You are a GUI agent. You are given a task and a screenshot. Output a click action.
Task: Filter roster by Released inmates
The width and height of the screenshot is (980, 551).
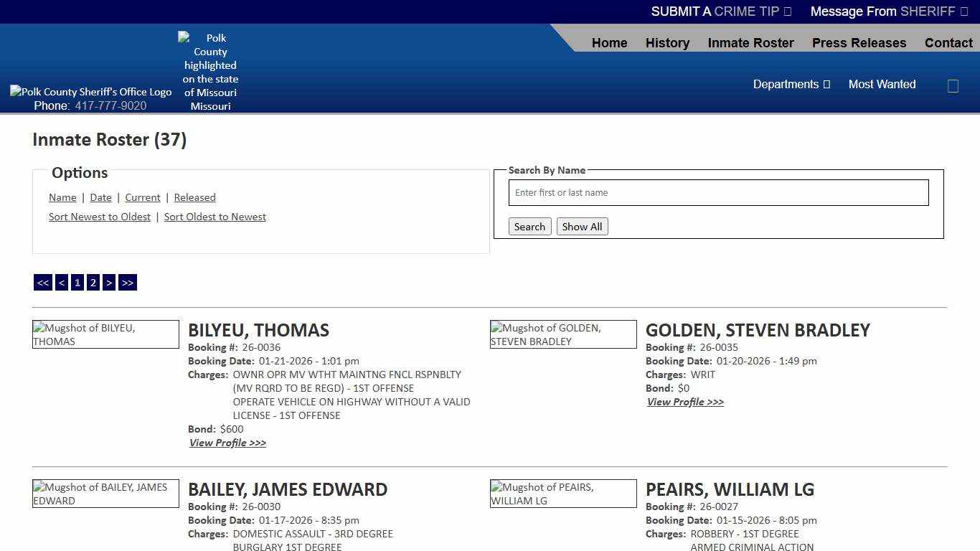(194, 197)
